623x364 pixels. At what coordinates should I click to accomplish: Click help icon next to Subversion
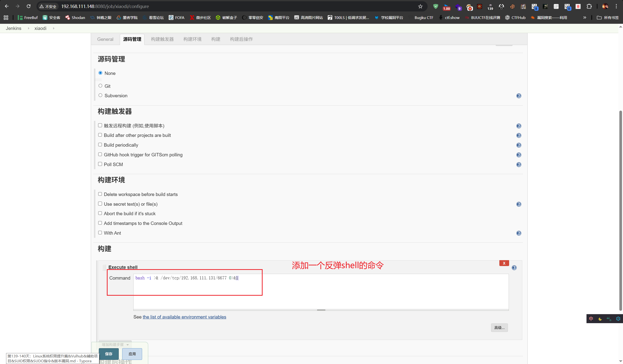(x=518, y=96)
